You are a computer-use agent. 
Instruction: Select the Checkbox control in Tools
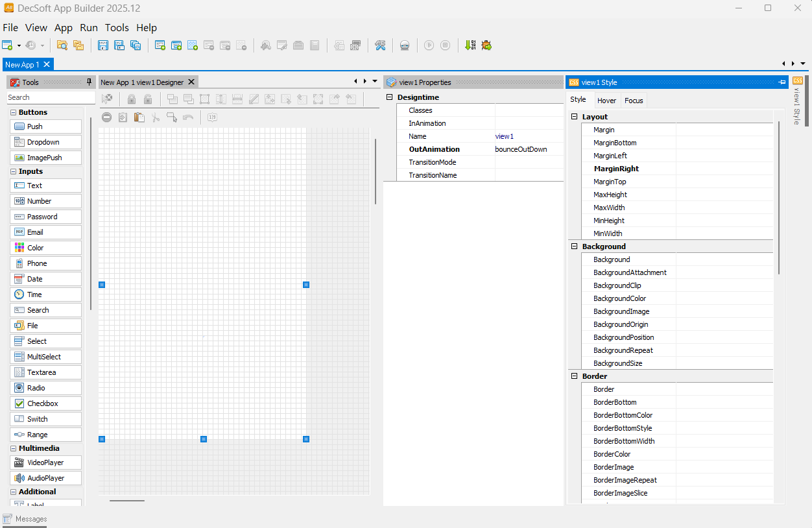click(46, 403)
